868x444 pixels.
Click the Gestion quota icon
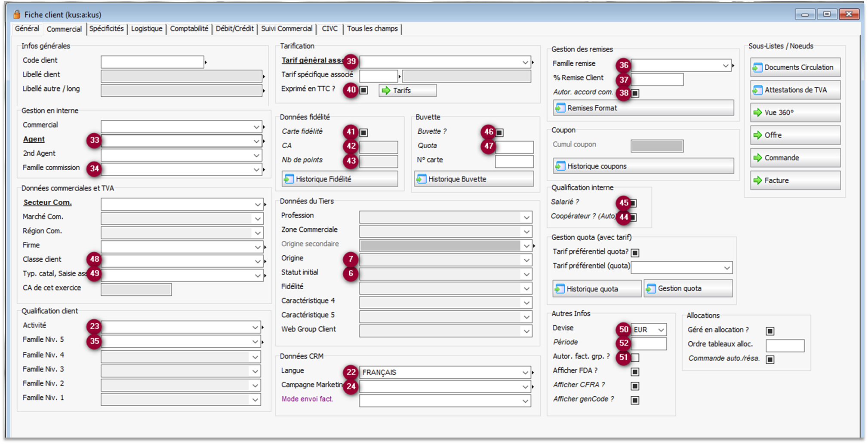tap(651, 288)
